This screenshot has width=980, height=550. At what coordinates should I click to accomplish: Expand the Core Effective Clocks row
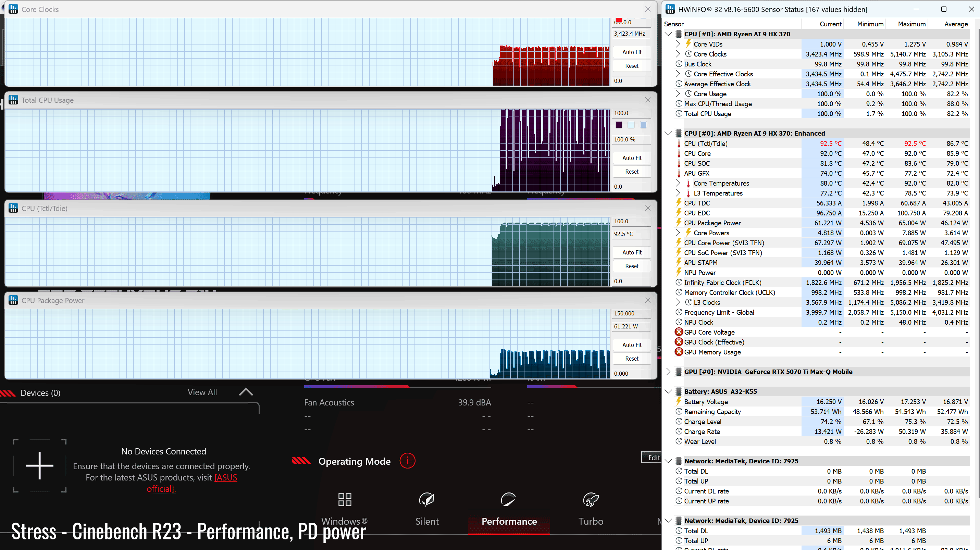pyautogui.click(x=678, y=74)
